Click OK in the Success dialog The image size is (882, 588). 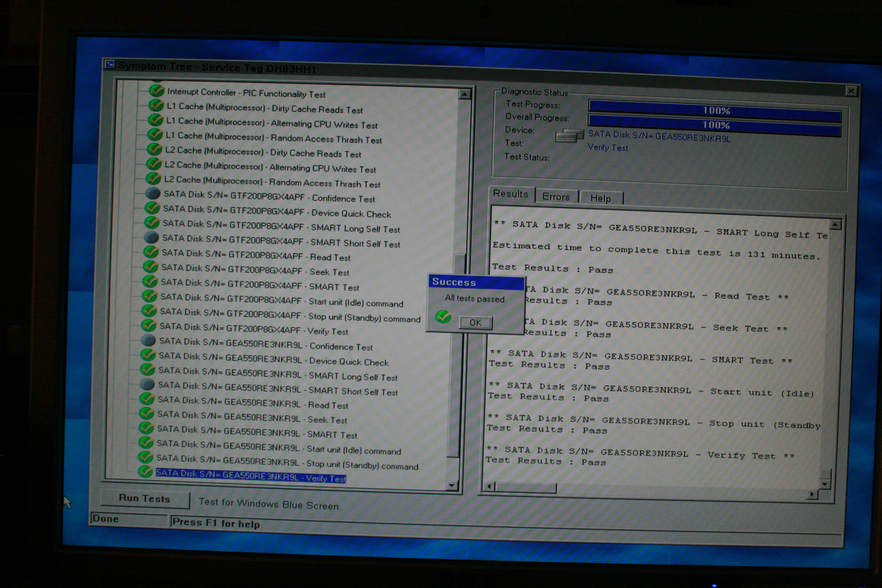(x=475, y=322)
